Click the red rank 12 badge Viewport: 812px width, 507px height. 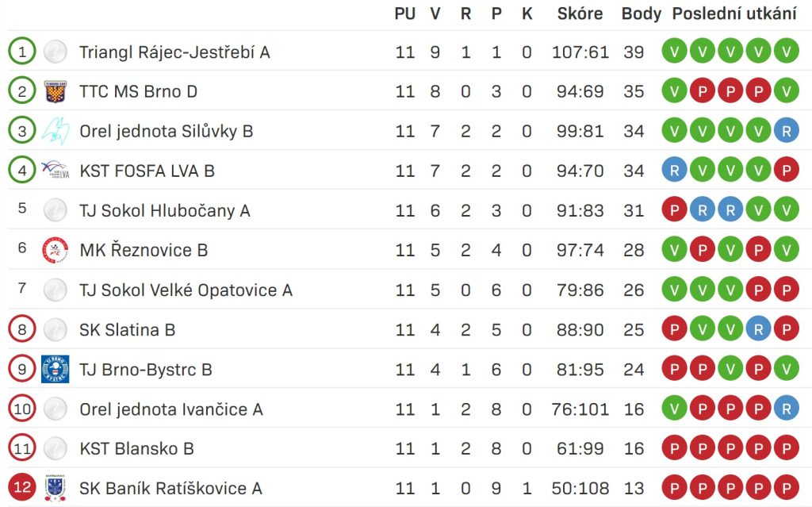pos(21,487)
